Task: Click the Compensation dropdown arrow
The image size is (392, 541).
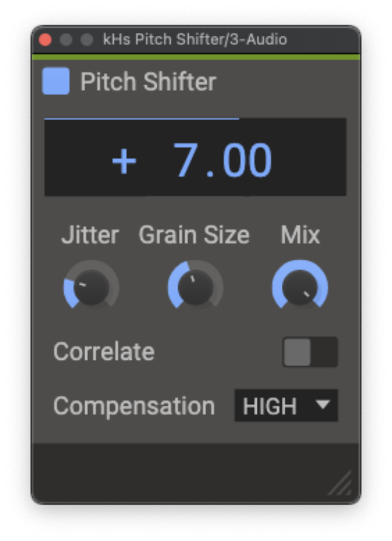Action: [x=322, y=405]
